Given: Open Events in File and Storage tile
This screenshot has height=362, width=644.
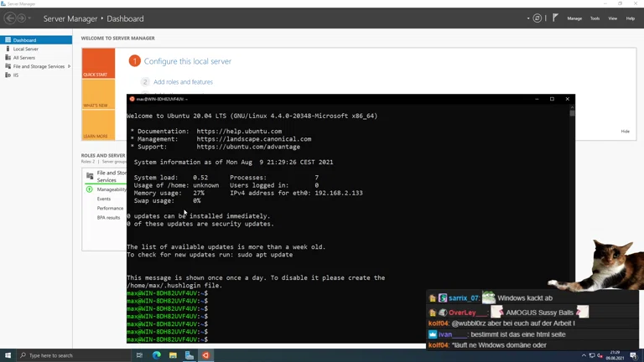Looking at the screenshot, I should pyautogui.click(x=103, y=199).
